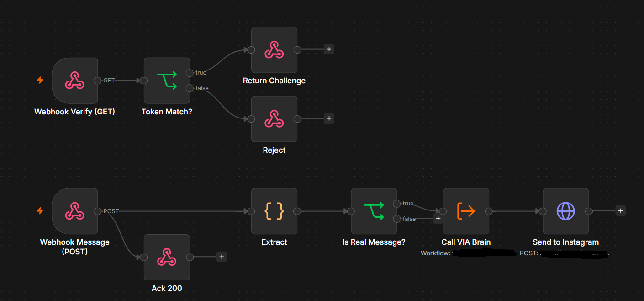Click the "POST:" subtitle under Send to Instagram
The height and width of the screenshot is (301, 644).
tap(529, 253)
